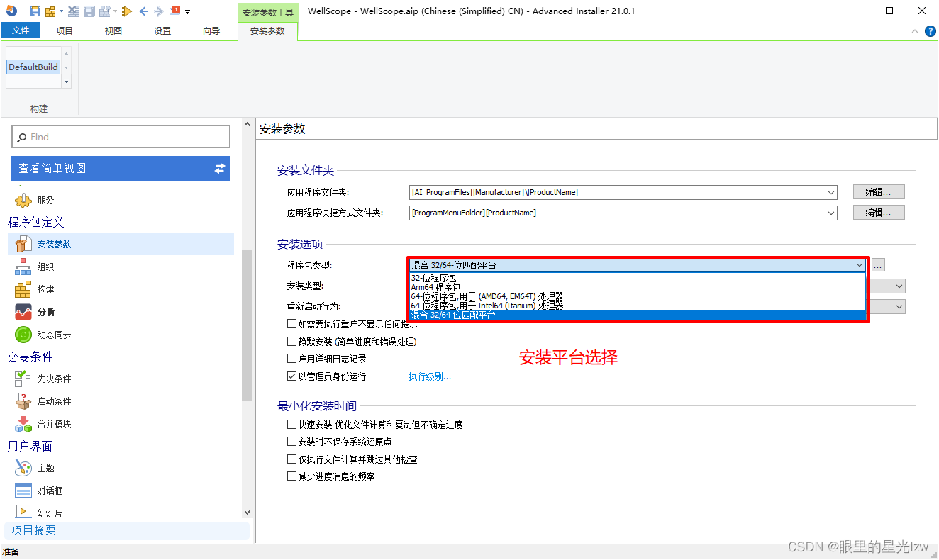Switch to the 视图 ribbon tab
Image resolution: width=939 pixels, height=560 pixels.
(113, 30)
